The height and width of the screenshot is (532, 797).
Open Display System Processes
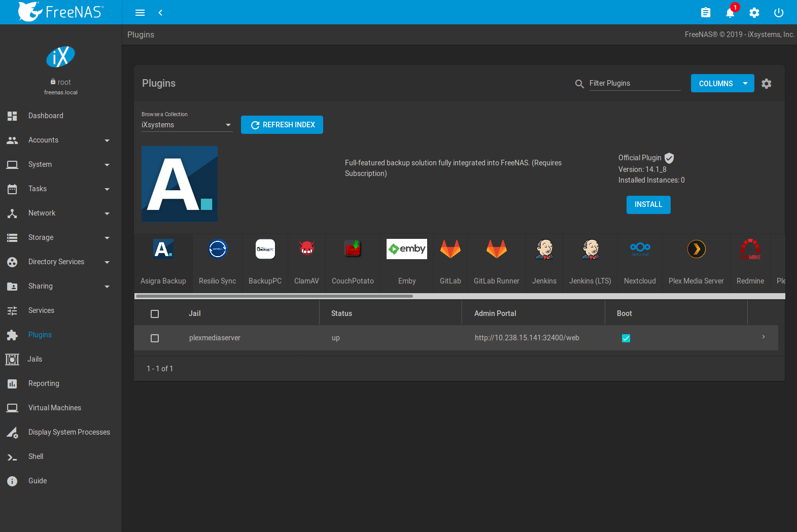point(61,433)
